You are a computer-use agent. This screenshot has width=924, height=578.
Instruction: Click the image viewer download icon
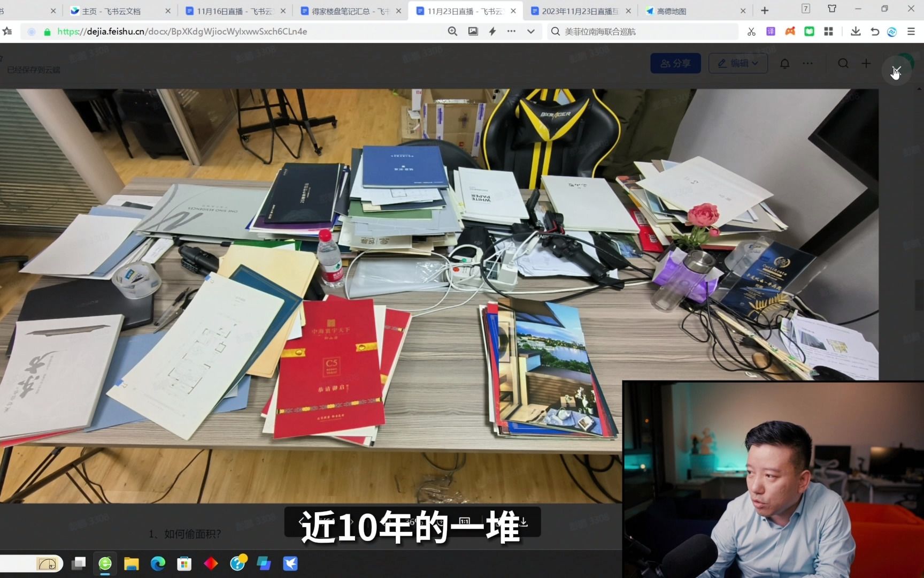[523, 521]
